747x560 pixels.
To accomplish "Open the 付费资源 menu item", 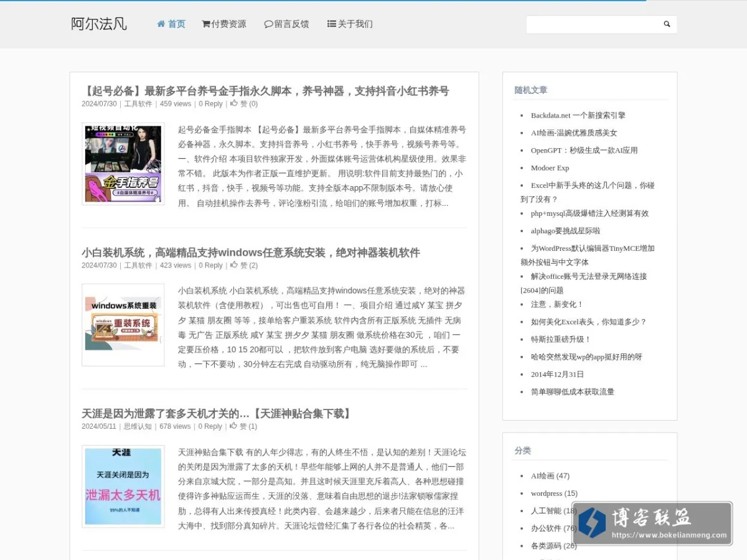I will 224,24.
